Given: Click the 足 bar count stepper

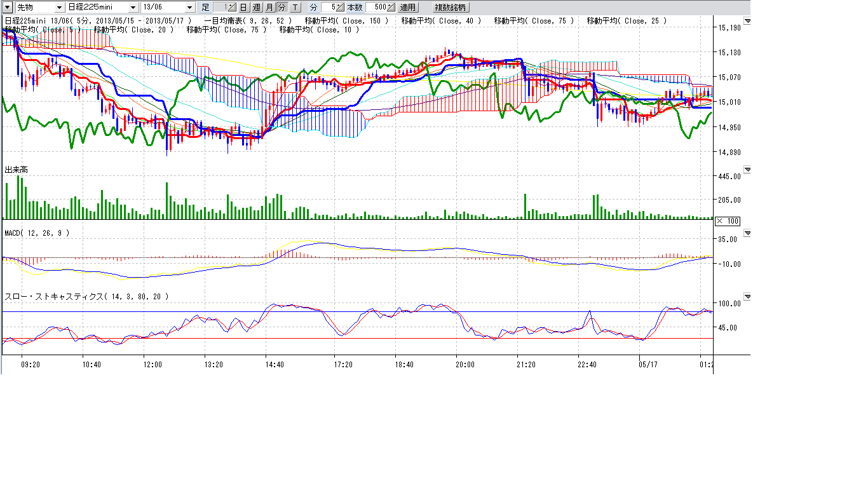Looking at the screenshot, I should [x=224, y=8].
